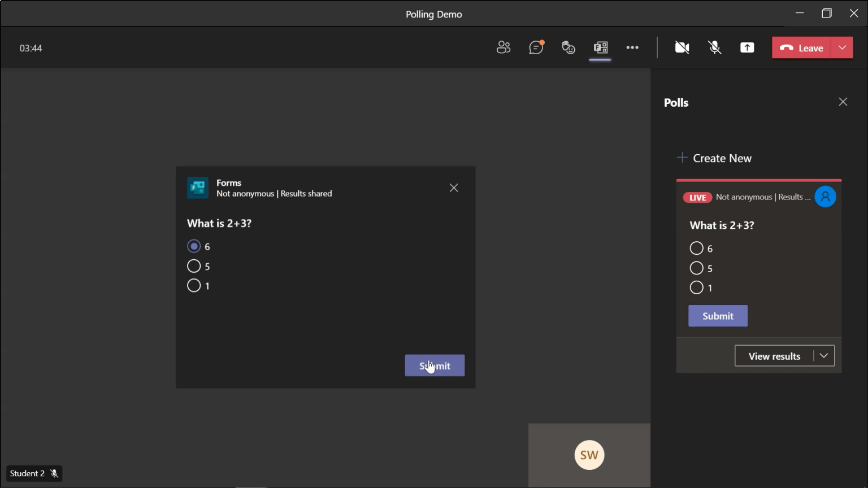The width and height of the screenshot is (868, 488).
Task: Expand the View results dropdown arrow
Action: click(x=824, y=355)
